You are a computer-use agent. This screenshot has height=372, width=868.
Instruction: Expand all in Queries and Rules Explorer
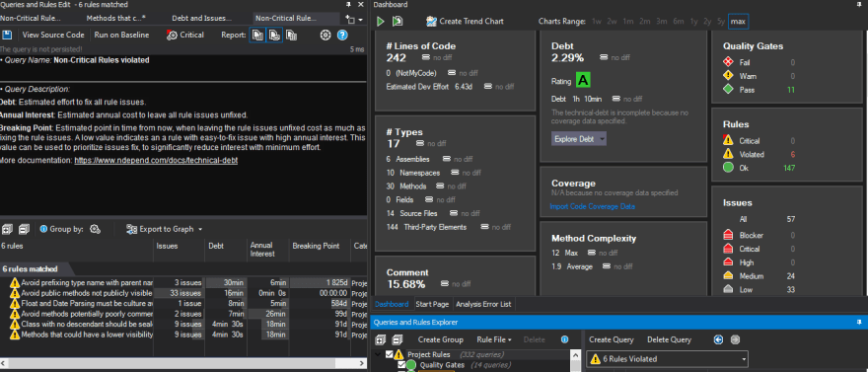coord(381,339)
